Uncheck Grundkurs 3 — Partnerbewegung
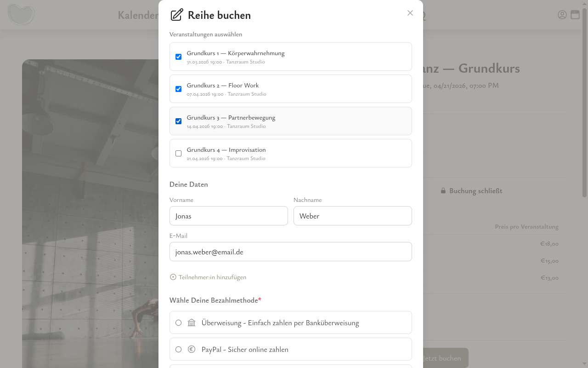This screenshot has height=368, width=588. (179, 121)
